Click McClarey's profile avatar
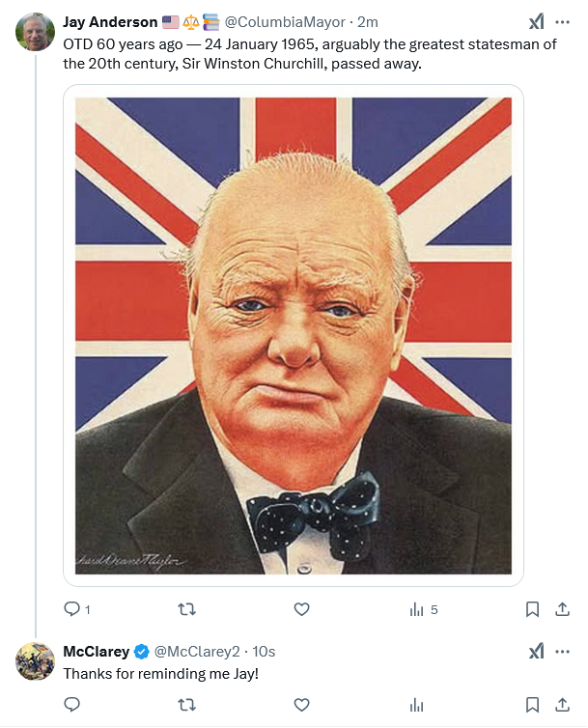The height and width of the screenshot is (728, 588). click(x=36, y=661)
